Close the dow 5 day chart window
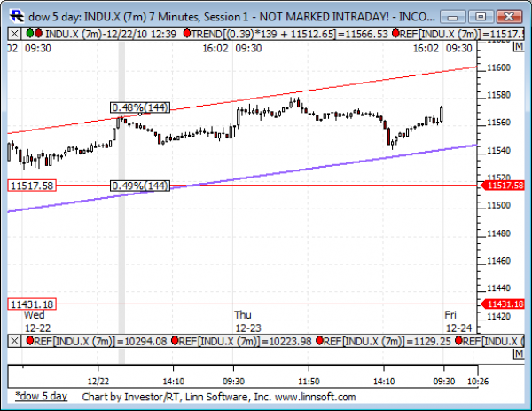The width and height of the screenshot is (532, 411). [509, 16]
